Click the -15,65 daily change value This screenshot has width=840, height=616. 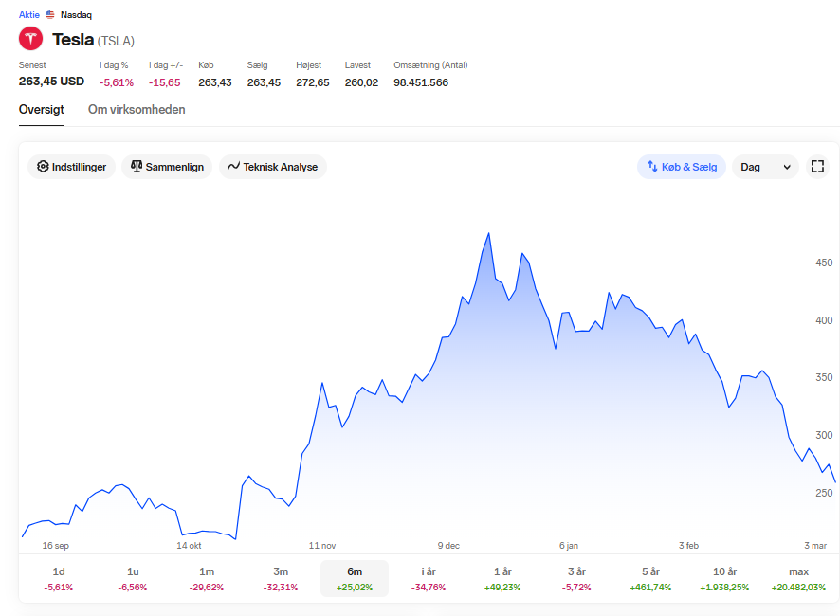tap(164, 82)
